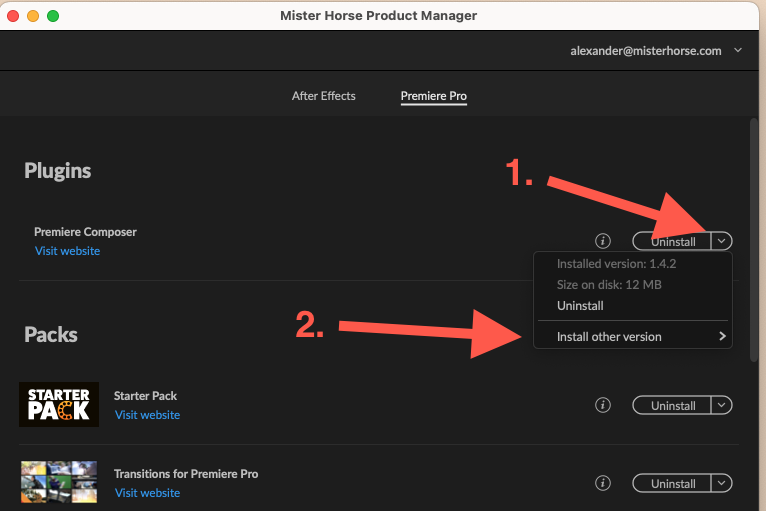
Task: Click the green zoom window button
Action: click(53, 16)
